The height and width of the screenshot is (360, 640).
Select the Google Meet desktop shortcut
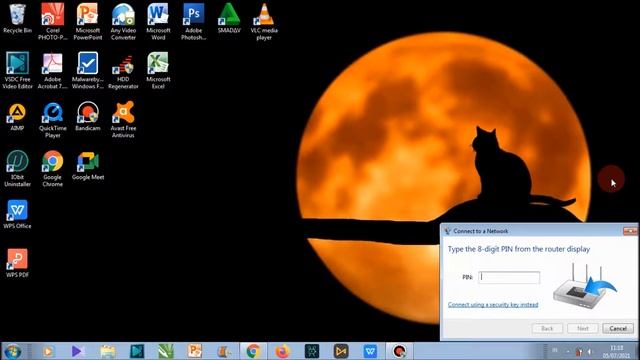point(88,166)
